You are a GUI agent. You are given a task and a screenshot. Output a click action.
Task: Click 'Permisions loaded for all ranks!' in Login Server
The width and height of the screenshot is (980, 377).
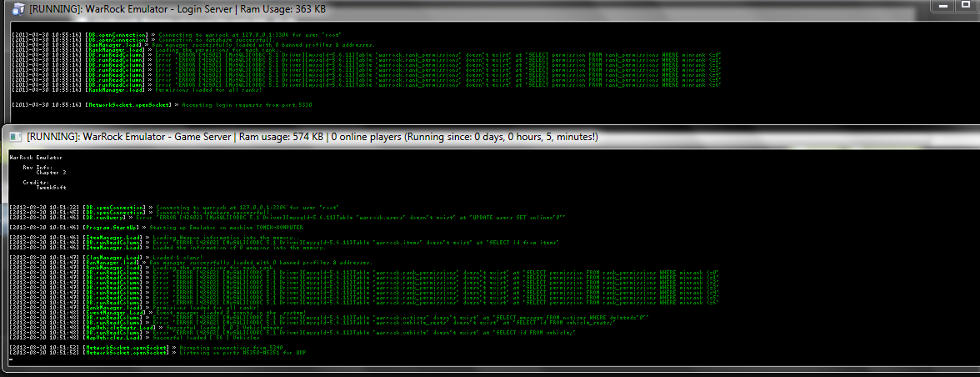(209, 90)
